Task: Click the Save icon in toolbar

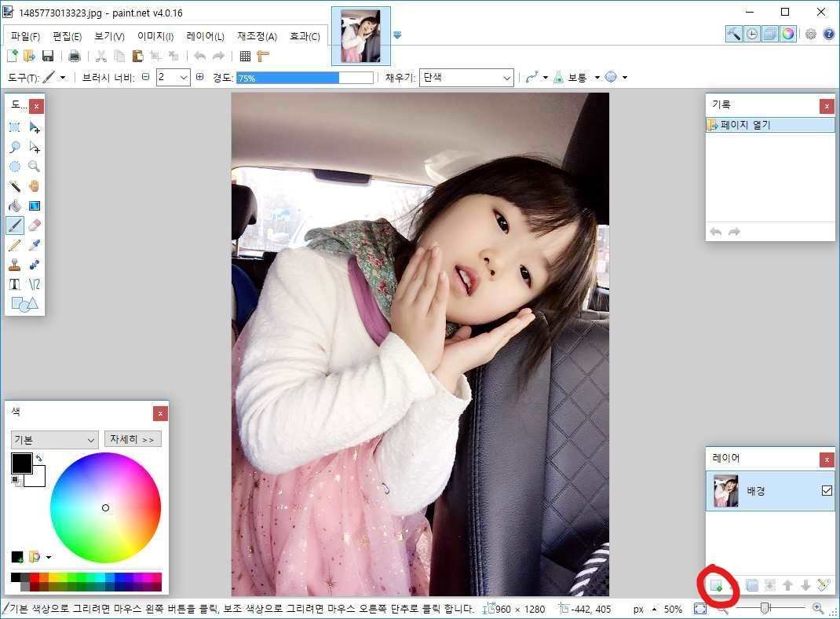Action: click(x=48, y=56)
